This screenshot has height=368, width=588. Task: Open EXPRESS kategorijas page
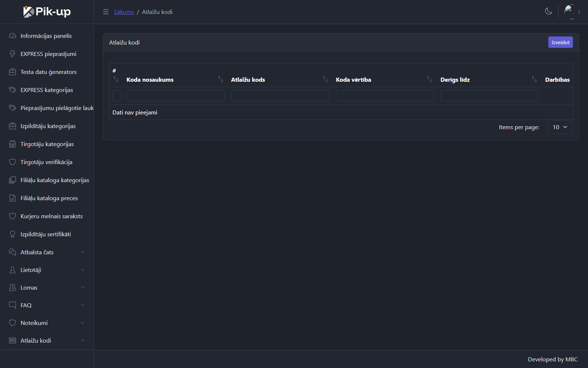point(47,90)
